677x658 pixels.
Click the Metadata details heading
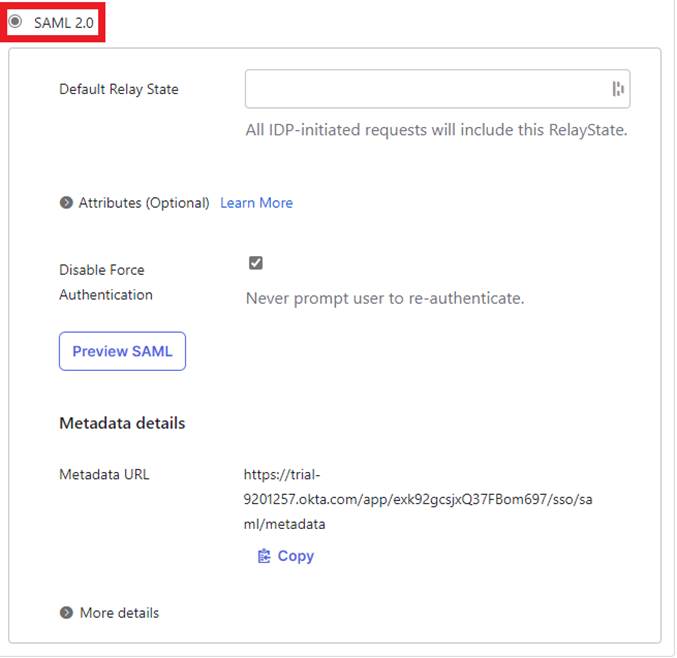[122, 423]
